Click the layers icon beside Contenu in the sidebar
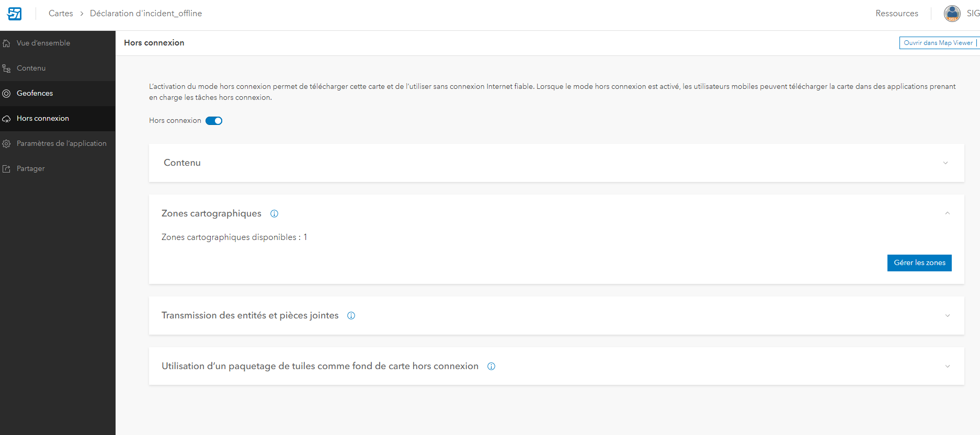Screen dimensions: 980x435 pos(6,68)
